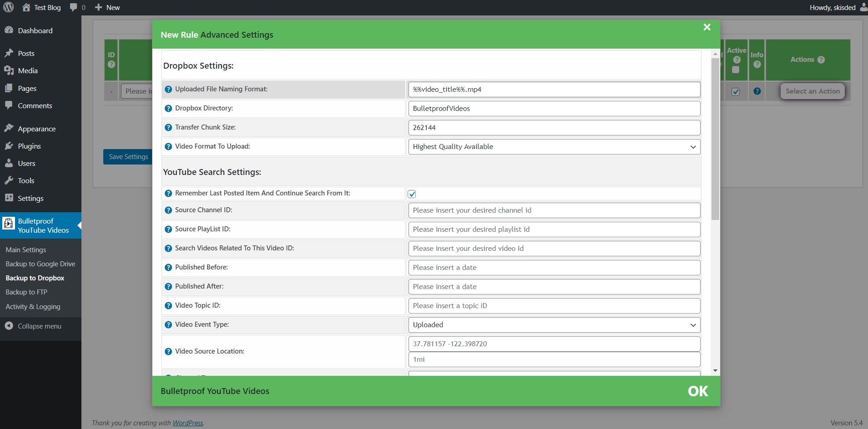
Task: Open the comments bubble in admin bar
Action: click(73, 7)
